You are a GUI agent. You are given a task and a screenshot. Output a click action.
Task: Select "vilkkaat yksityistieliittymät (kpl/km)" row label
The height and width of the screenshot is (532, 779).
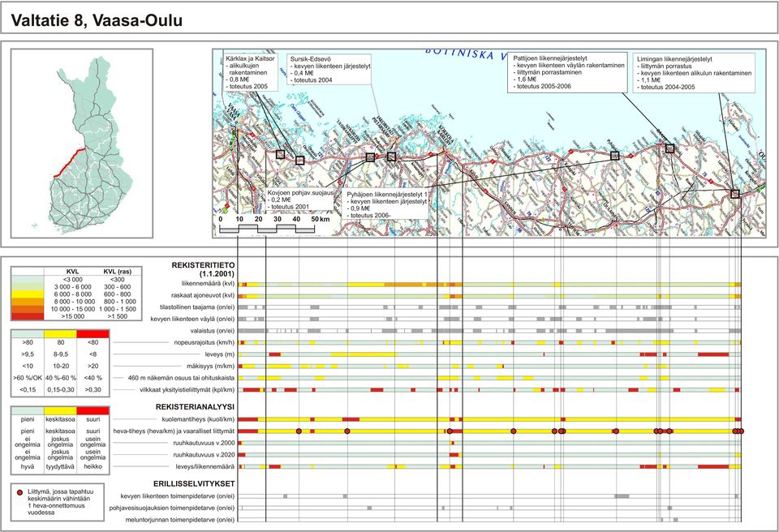click(x=187, y=390)
